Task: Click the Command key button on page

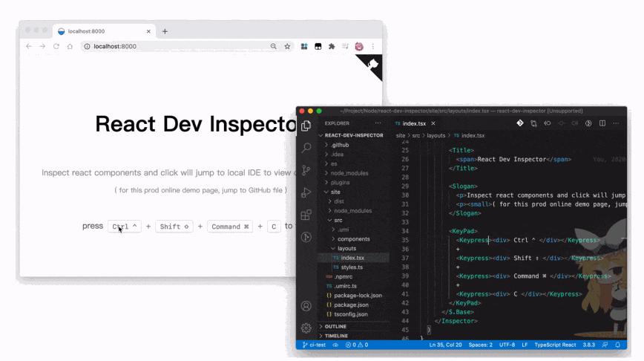Action: click(230, 226)
